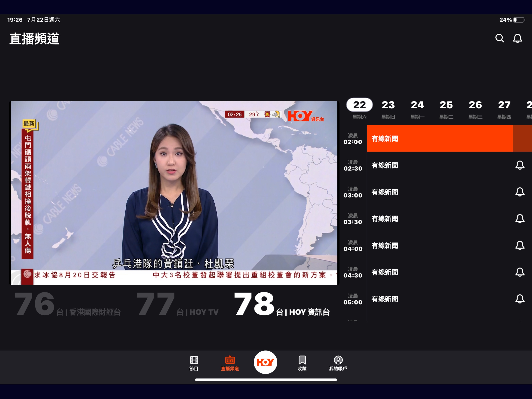532x399 pixels.
Task: Select channel 78 HOY 資訊台
Action: [x=282, y=304]
